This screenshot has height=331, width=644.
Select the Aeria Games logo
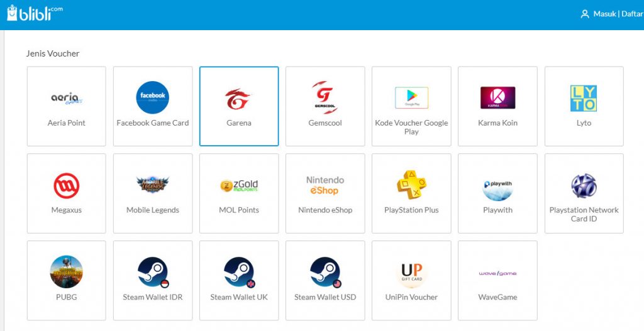pyautogui.click(x=67, y=98)
